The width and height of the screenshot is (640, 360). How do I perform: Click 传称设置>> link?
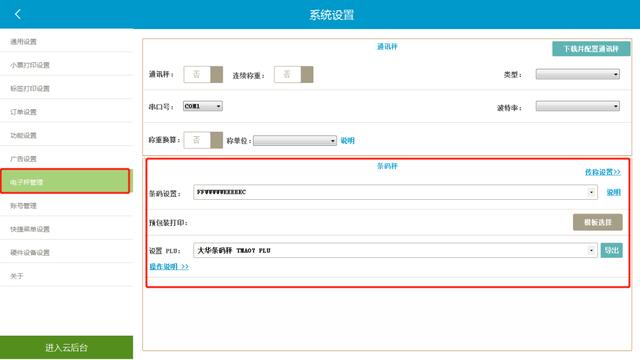(x=602, y=172)
